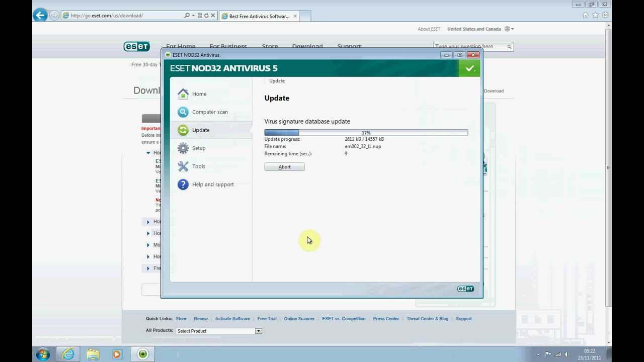Image resolution: width=644 pixels, height=362 pixels.
Task: Abort the virus signature update
Action: pos(284,167)
